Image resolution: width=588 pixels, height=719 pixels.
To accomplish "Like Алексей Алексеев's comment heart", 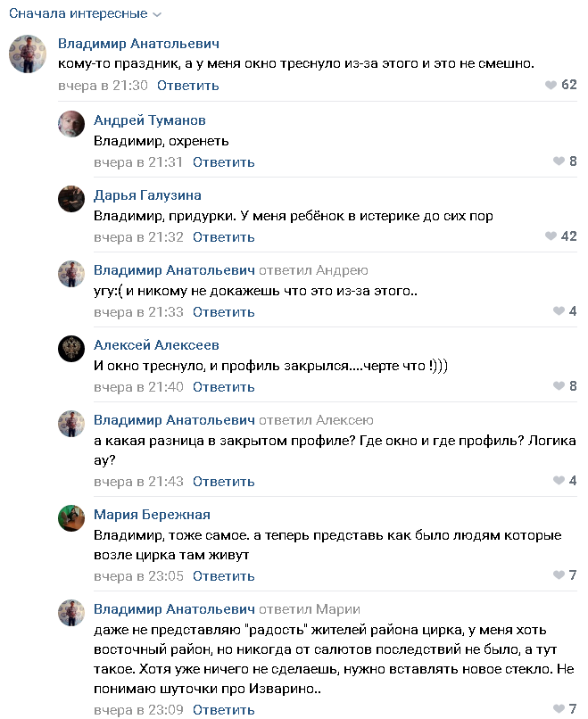I will 559,386.
